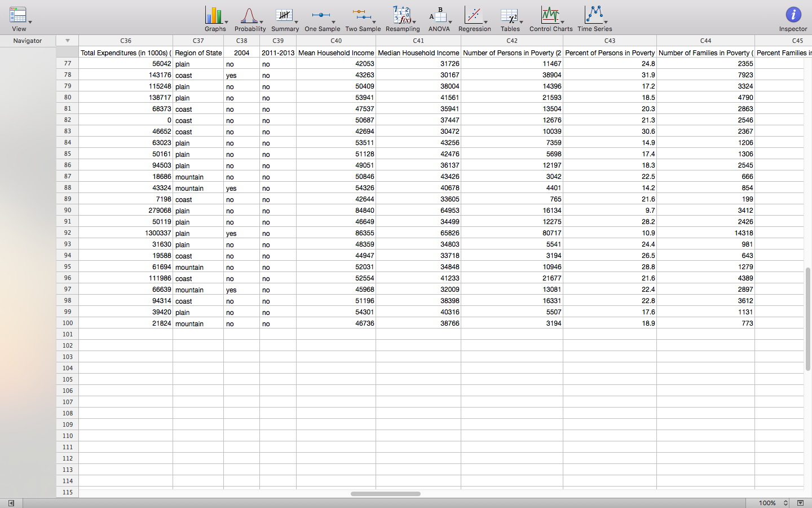The height and width of the screenshot is (508, 812).
Task: Click families in poverty cell 199
Action: 706,199
